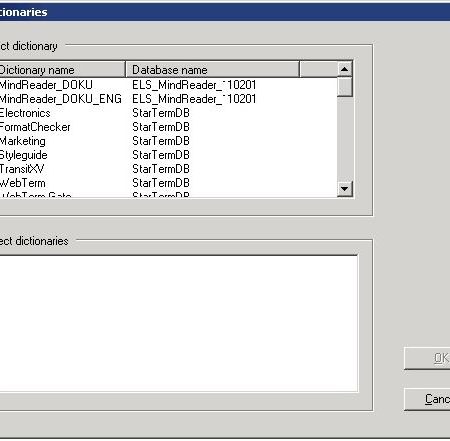Image resolution: width=450 pixels, height=441 pixels.
Task: Select the Marketing dictionary
Action: 23,141
